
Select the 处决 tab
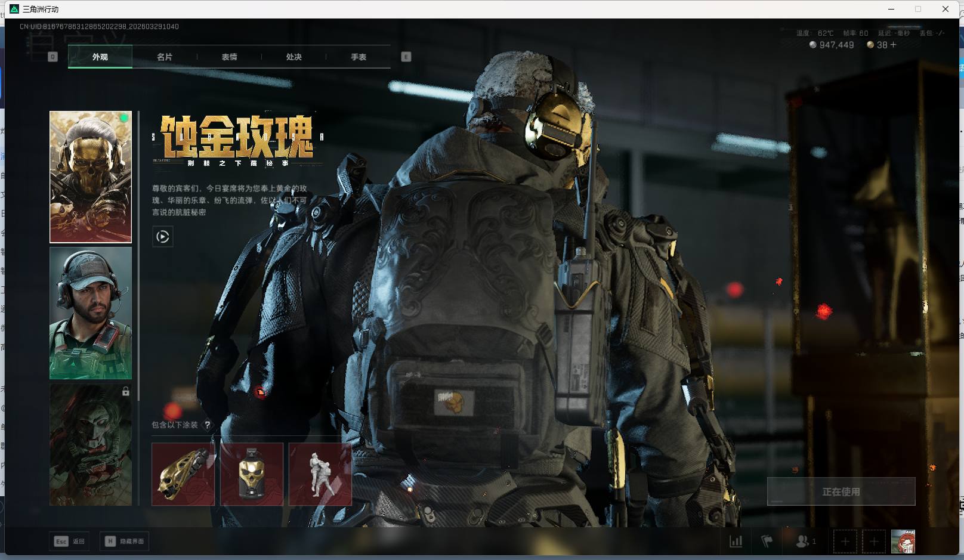click(293, 57)
